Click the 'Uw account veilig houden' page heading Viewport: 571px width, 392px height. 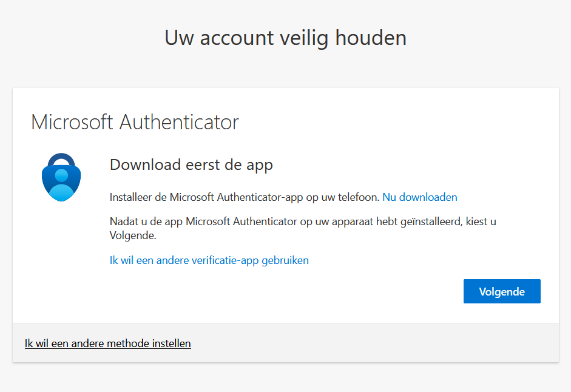[x=285, y=37]
